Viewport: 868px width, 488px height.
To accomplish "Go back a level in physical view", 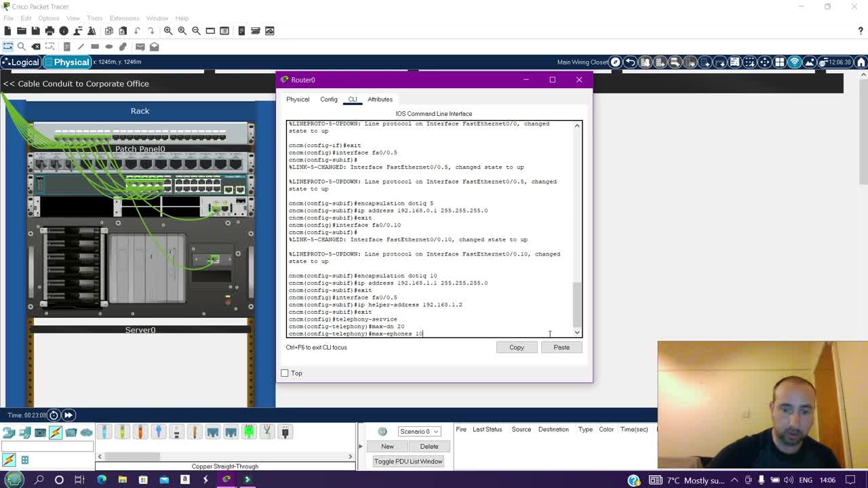I will tap(630, 62).
